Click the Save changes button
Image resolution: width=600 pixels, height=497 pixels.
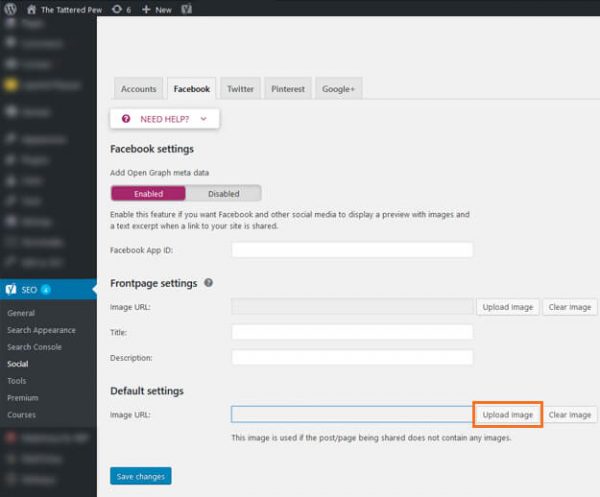click(x=141, y=476)
